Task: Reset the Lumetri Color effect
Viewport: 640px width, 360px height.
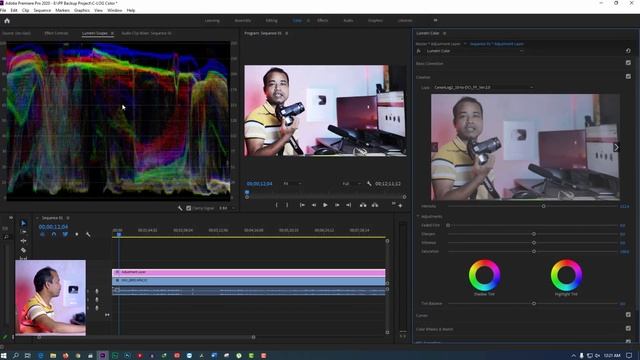Action: 628,51
